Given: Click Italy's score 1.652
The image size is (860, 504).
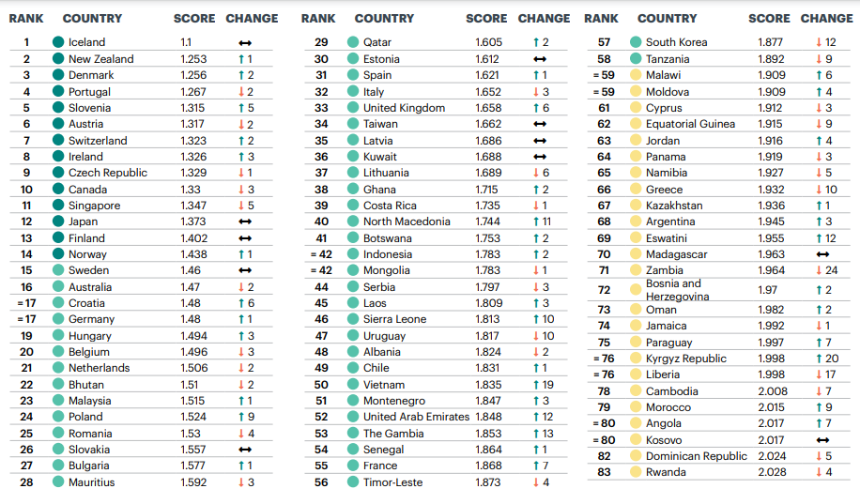Looking at the screenshot, I should [488, 92].
